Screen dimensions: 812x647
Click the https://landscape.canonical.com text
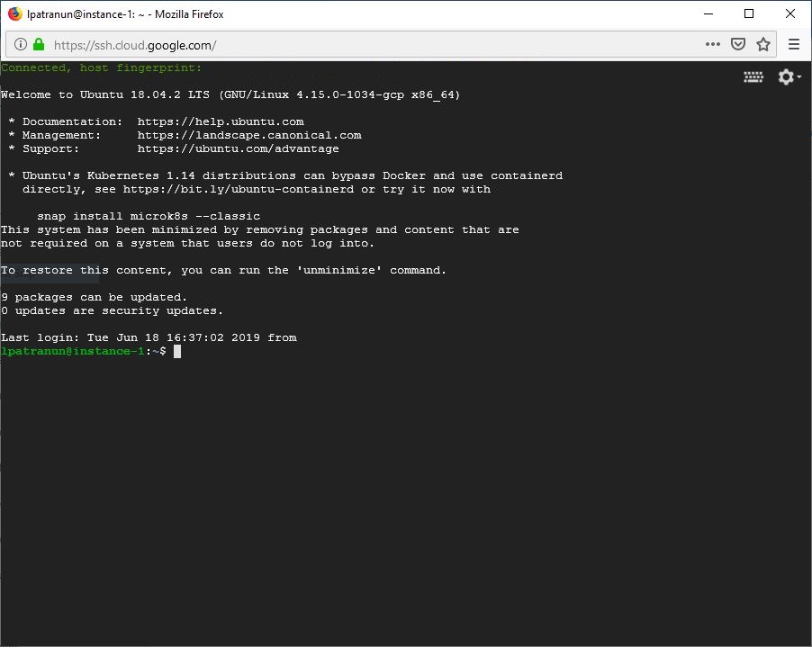249,135
